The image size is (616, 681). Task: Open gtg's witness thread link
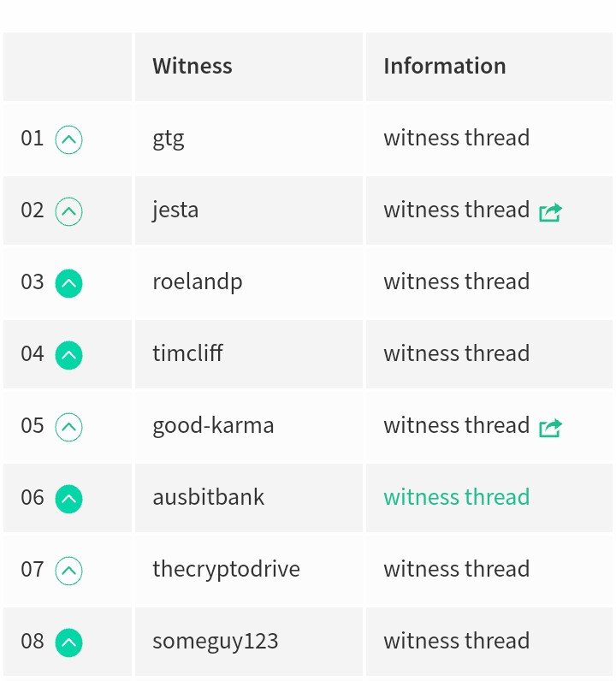click(x=456, y=138)
